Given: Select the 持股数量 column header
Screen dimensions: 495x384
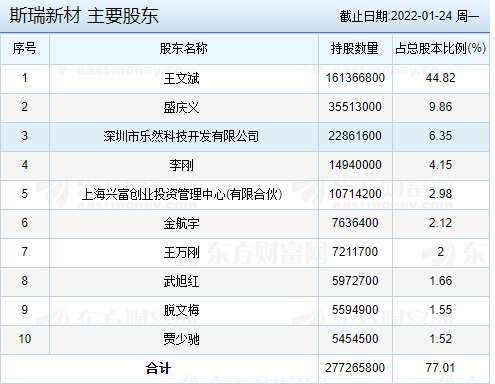Looking at the screenshot, I should [x=355, y=48].
